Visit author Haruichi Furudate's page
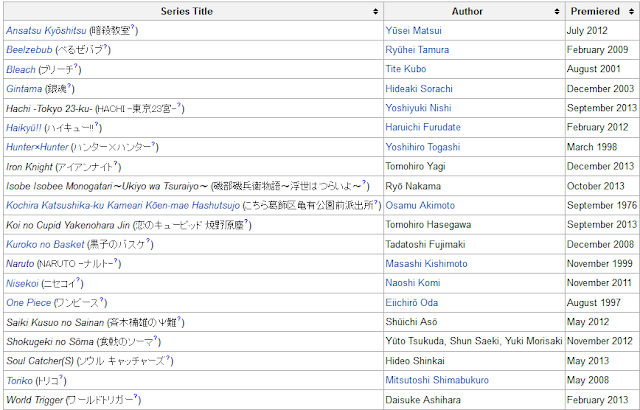The image size is (640, 410). (x=423, y=127)
